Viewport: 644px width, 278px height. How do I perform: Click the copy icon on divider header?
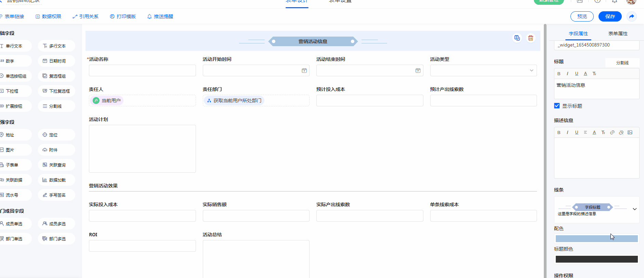pyautogui.click(x=517, y=38)
